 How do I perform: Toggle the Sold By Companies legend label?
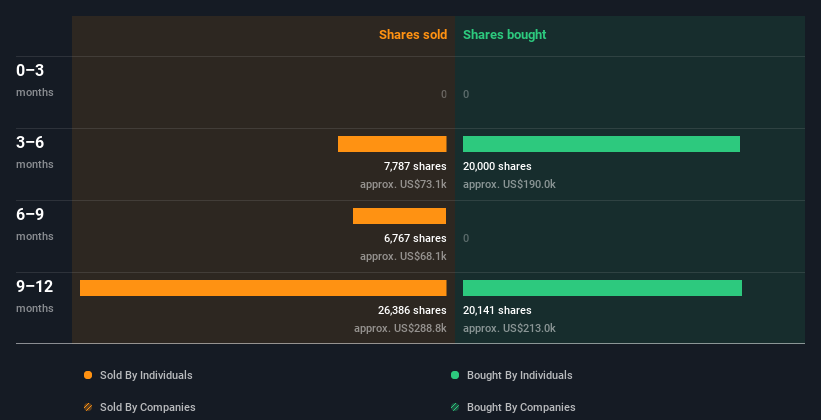click(148, 407)
